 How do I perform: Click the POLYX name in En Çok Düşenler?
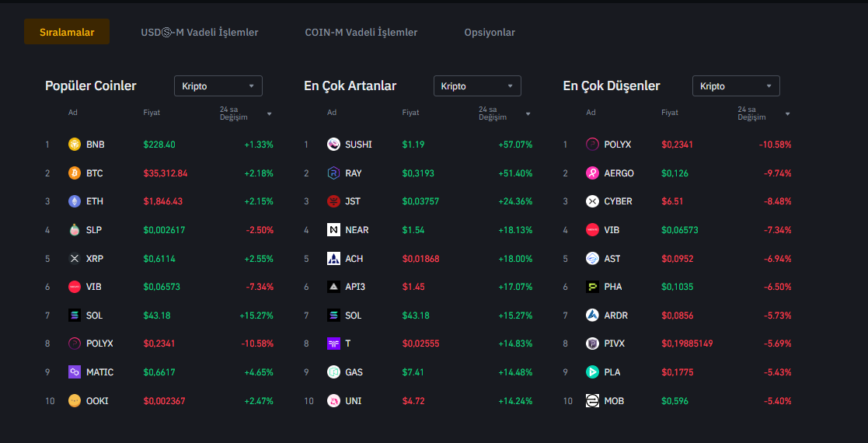tap(617, 145)
